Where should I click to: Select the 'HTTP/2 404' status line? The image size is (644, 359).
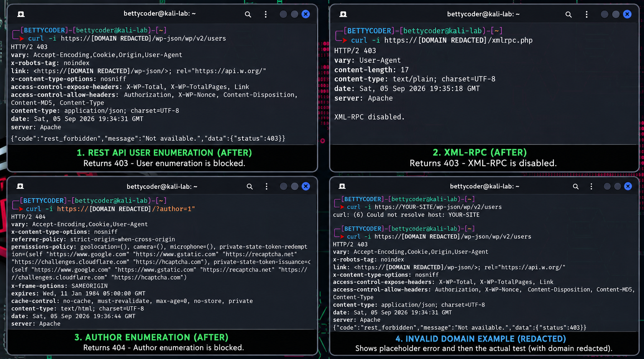click(x=28, y=217)
